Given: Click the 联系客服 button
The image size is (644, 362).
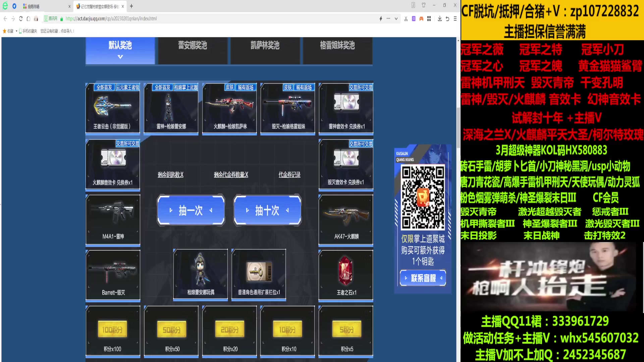Looking at the screenshot, I should [x=423, y=278].
